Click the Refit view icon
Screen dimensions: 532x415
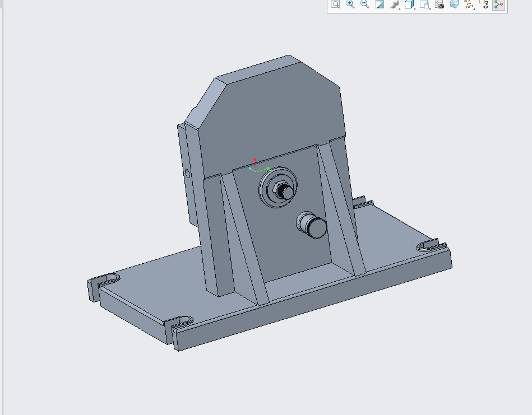[x=336, y=4]
